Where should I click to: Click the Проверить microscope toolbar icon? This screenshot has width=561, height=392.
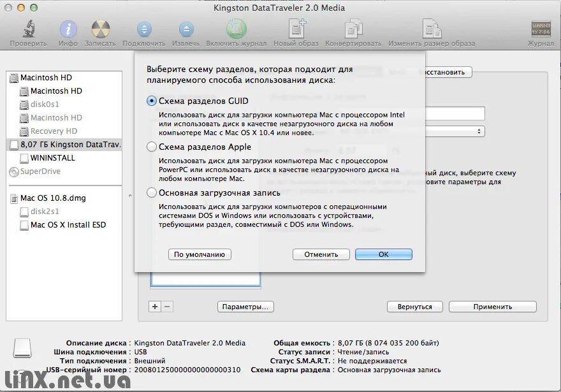click(x=28, y=29)
